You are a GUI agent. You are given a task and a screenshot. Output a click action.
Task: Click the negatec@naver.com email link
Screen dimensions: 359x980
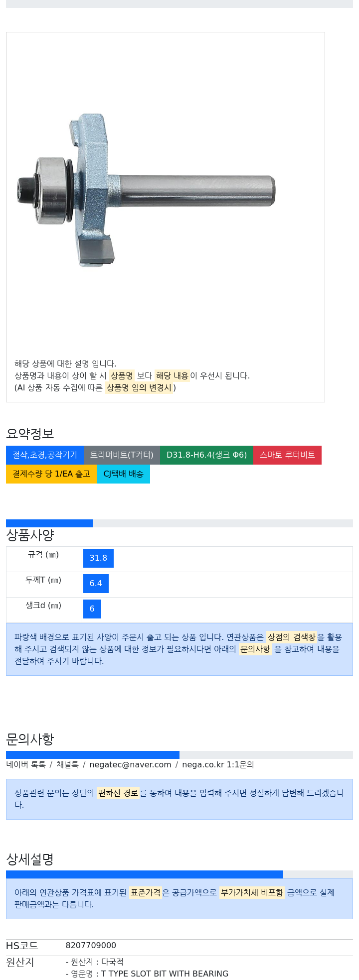click(130, 764)
